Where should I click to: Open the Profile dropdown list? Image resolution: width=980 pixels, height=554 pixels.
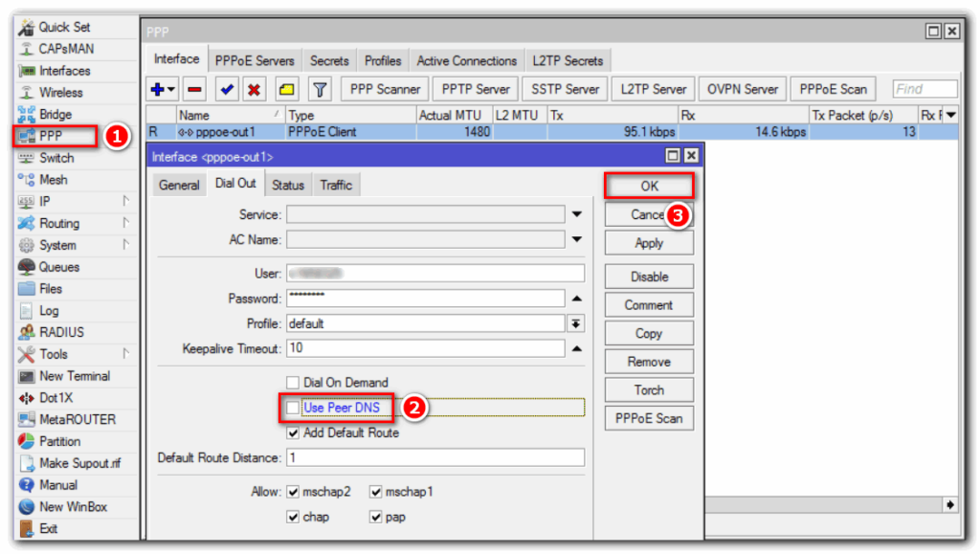click(576, 323)
